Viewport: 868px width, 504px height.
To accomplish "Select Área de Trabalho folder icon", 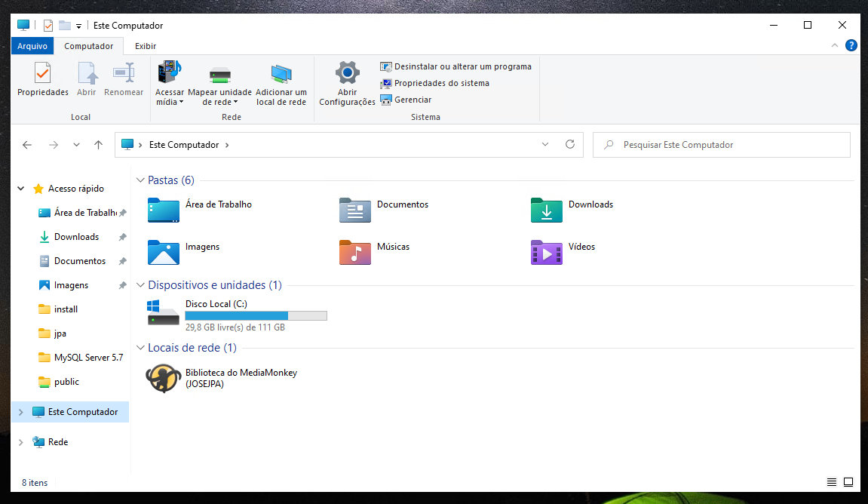I will point(164,211).
